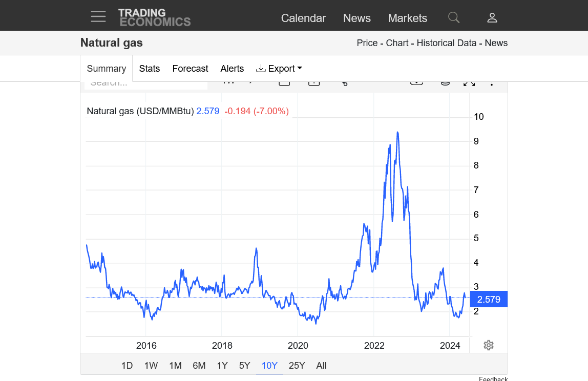
Task: Show All historical data range
Action: pos(321,366)
